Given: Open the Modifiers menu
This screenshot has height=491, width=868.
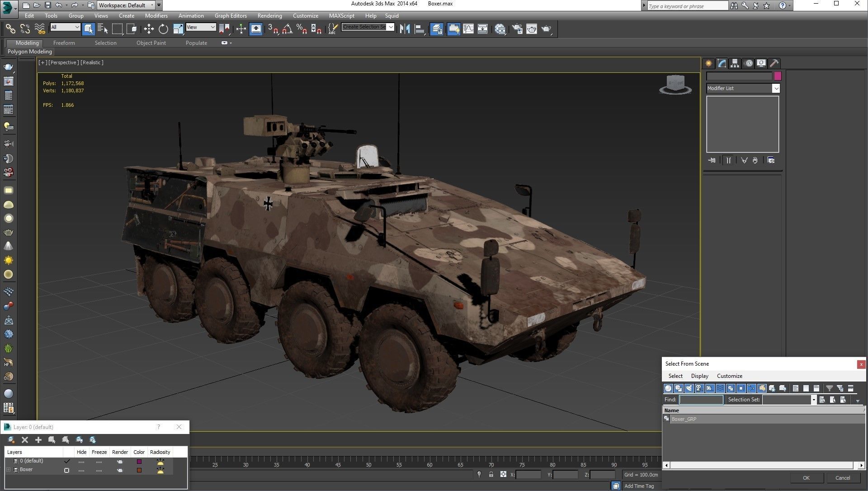Looking at the screenshot, I should pos(156,15).
